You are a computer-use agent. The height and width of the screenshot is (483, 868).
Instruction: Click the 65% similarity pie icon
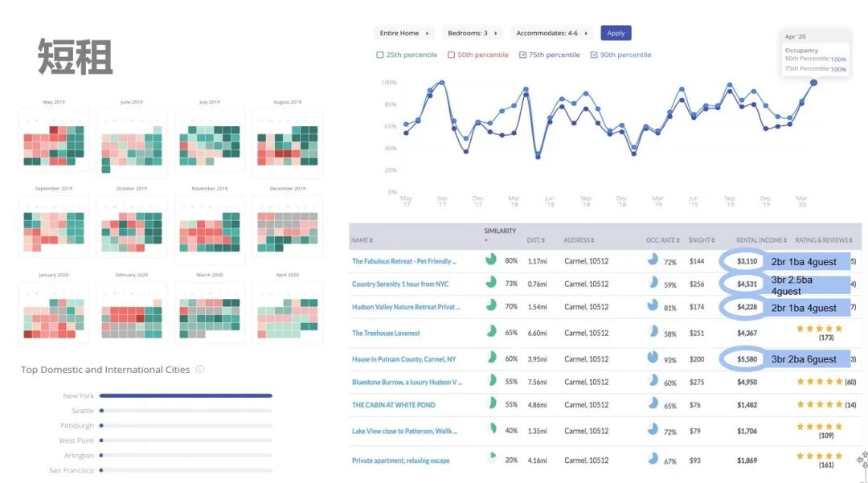point(491,331)
